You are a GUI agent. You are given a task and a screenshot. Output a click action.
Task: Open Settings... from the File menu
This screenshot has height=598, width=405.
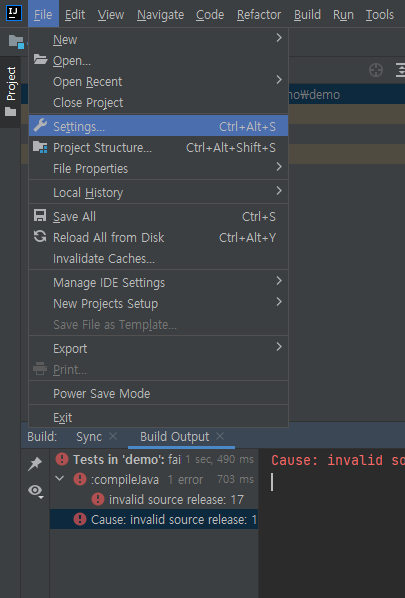click(158, 126)
